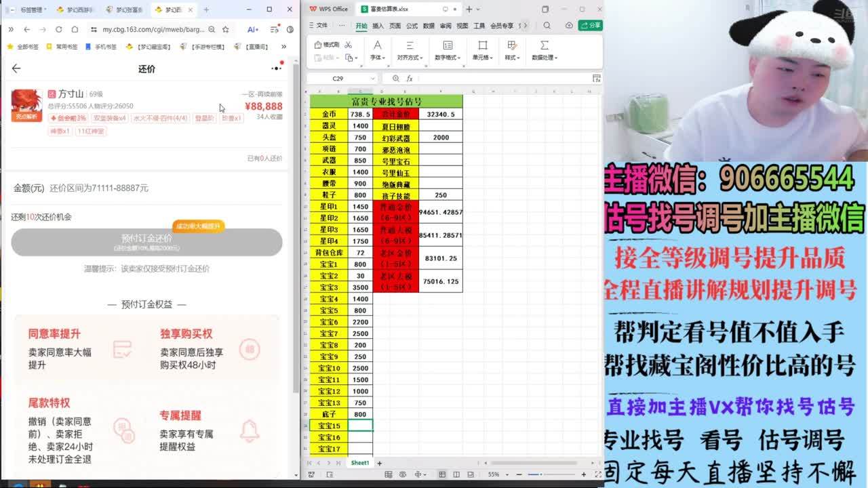Viewport: 868px width, 488px height.
Task: Go back using the browser back arrow
Action: pos(26,30)
